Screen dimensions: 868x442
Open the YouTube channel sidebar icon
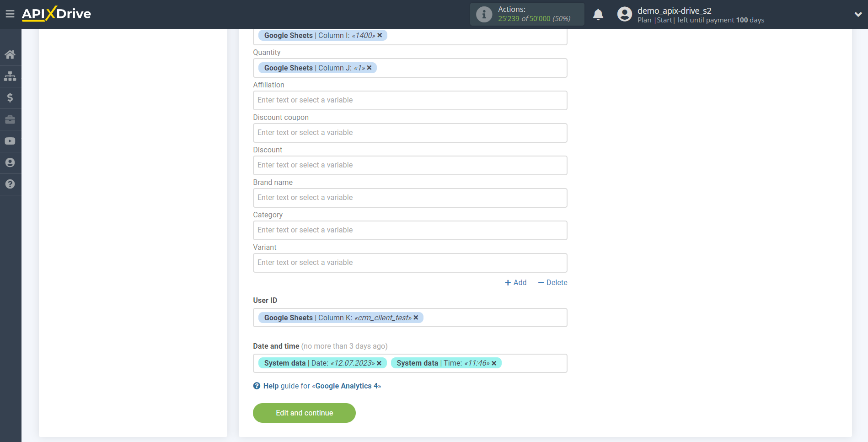(10, 141)
